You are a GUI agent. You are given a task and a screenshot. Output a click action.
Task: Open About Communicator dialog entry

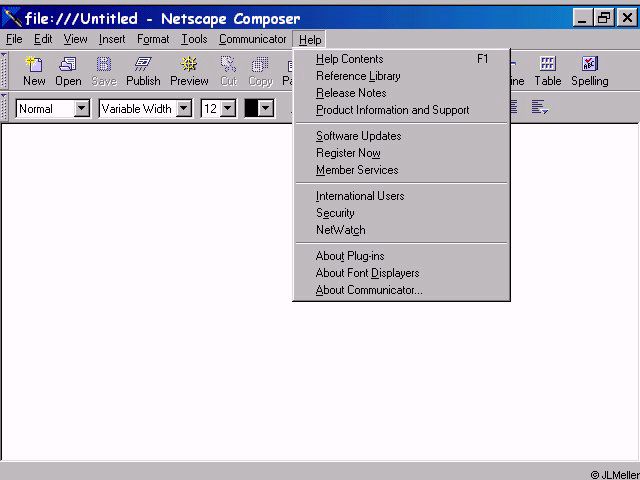[402, 290]
